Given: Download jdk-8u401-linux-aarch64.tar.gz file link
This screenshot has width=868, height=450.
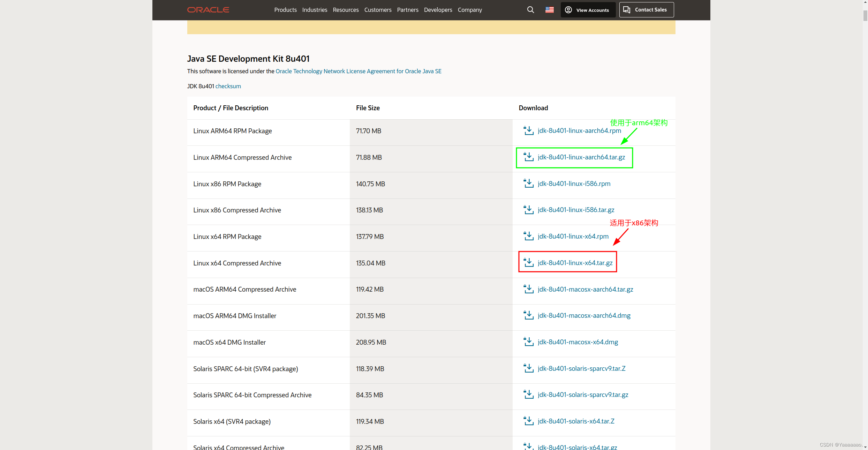Looking at the screenshot, I should 581,157.
